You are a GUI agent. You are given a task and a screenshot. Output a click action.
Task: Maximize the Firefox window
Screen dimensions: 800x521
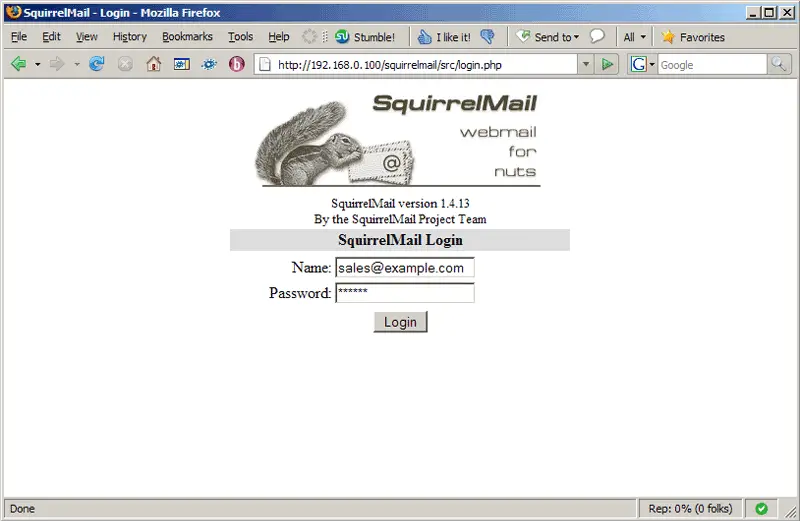pyautogui.click(x=769, y=12)
